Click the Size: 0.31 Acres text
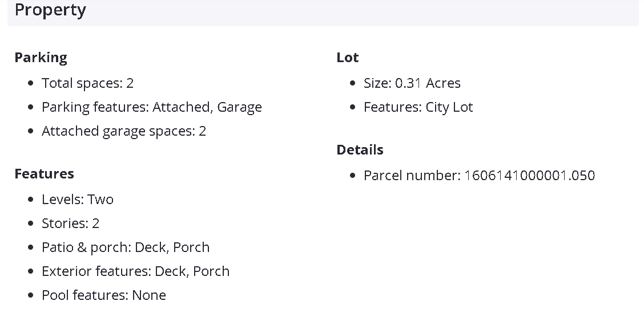This screenshot has width=644, height=313. tap(412, 83)
